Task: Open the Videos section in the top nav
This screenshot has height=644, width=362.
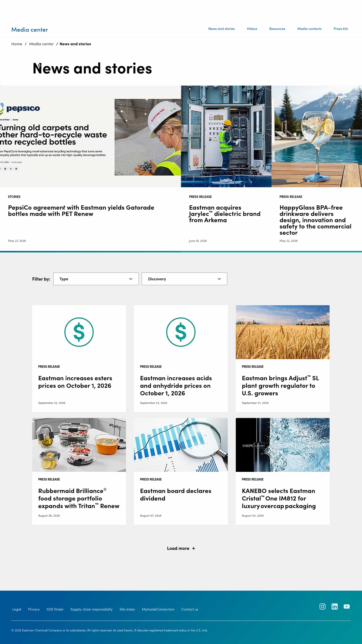Action: 252,29
